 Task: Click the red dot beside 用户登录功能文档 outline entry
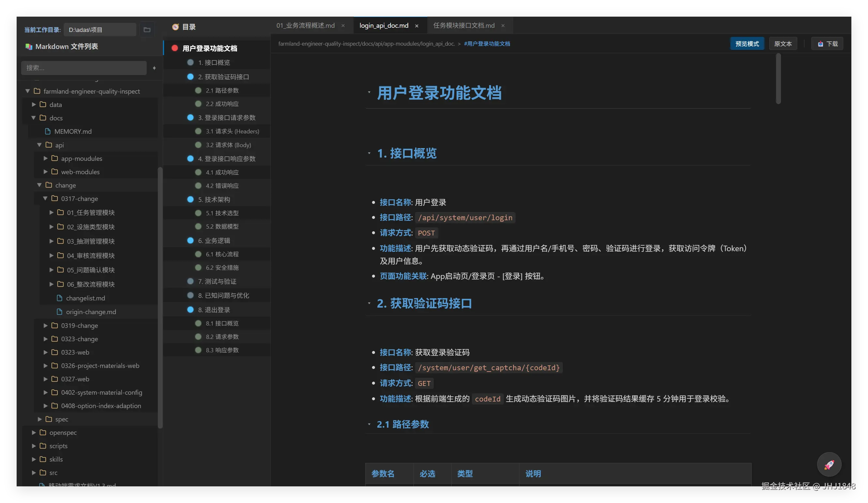pyautogui.click(x=174, y=48)
